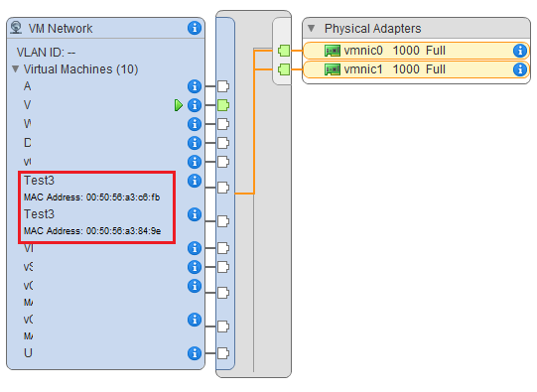Image resolution: width=537 pixels, height=392 pixels.
Task: Click the VLAN ID: -- label
Action: point(46,53)
